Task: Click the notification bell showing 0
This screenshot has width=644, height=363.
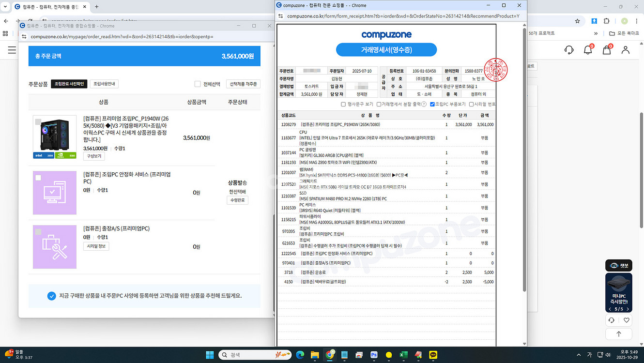Action: click(x=587, y=50)
